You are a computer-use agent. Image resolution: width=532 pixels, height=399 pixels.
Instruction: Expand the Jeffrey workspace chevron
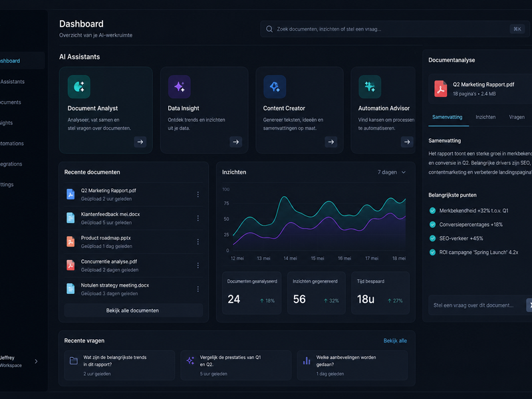pyautogui.click(x=36, y=361)
